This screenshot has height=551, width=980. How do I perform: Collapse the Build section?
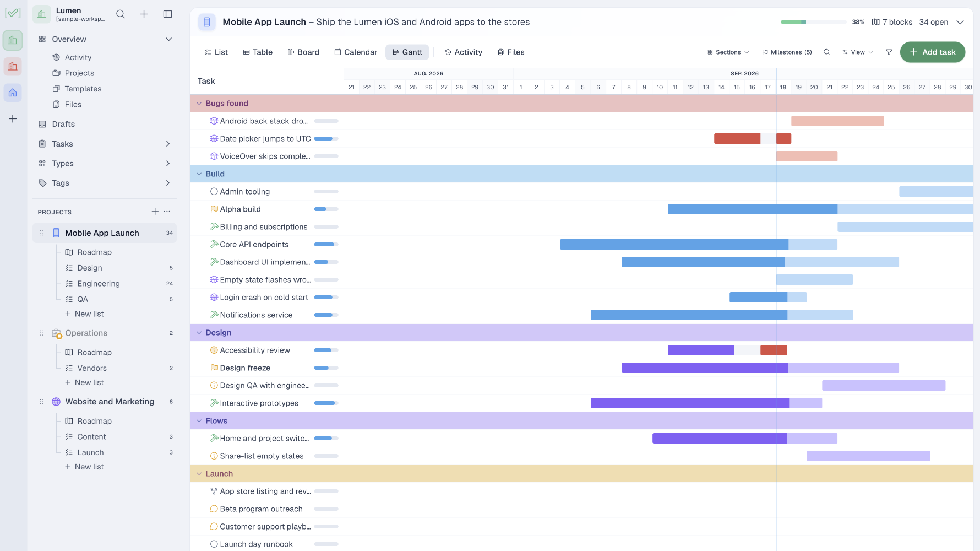199,174
